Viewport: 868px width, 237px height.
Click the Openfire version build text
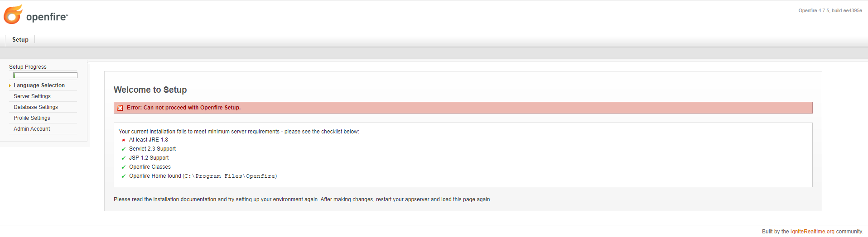click(x=830, y=10)
